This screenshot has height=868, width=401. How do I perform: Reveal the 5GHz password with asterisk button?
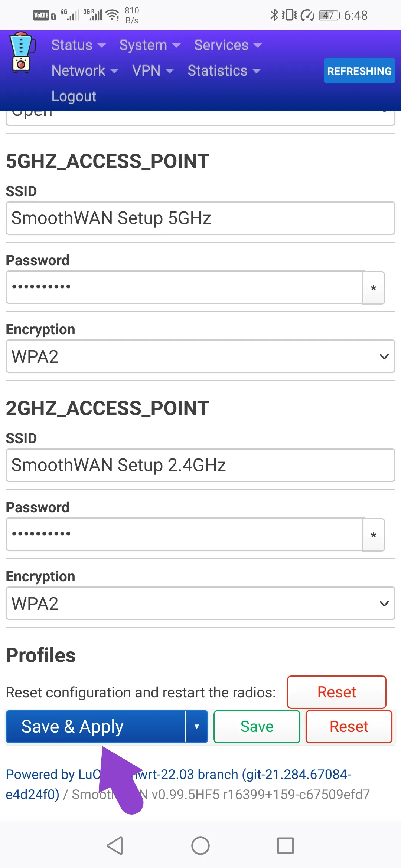[x=374, y=288]
